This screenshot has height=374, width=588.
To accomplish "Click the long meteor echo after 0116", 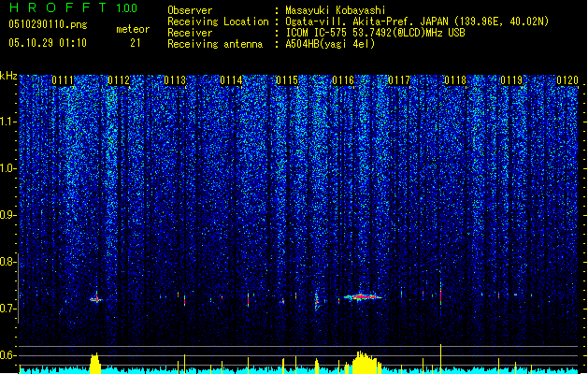I will pos(363,297).
